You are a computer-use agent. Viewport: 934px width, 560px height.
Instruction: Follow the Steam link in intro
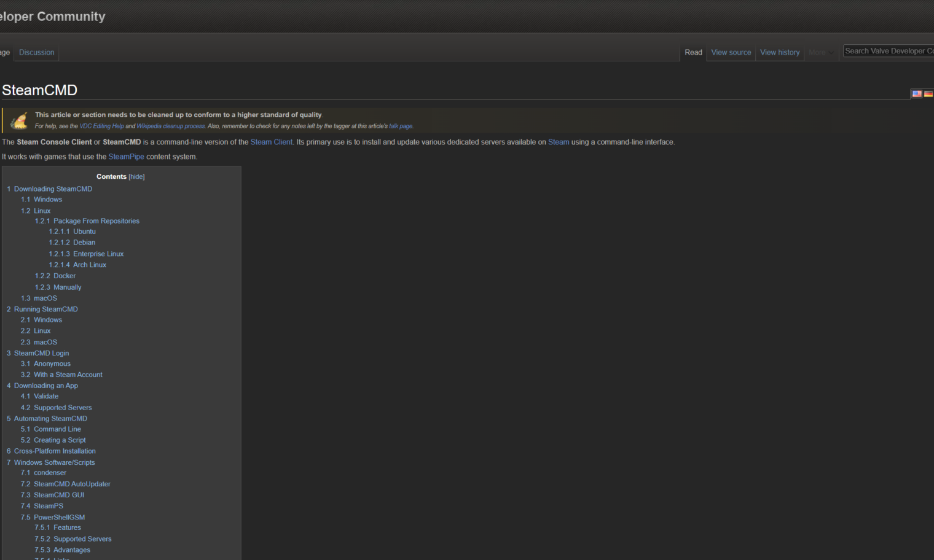tap(559, 142)
